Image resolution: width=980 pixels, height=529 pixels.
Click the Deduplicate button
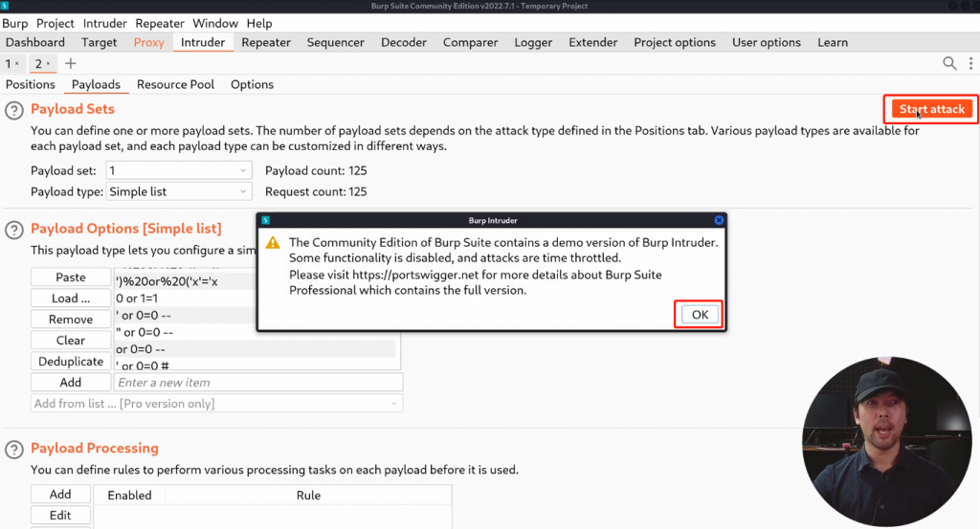[71, 362]
